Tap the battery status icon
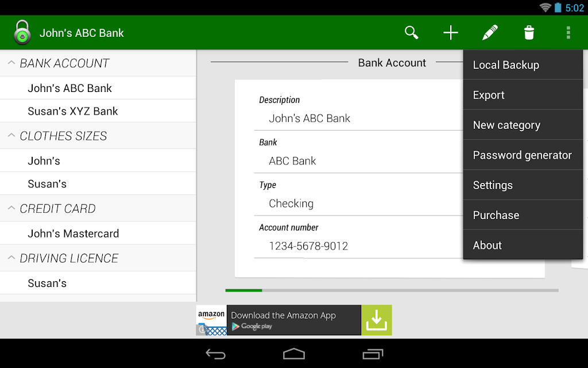Screen dimensions: 588x368 pos(558,7)
